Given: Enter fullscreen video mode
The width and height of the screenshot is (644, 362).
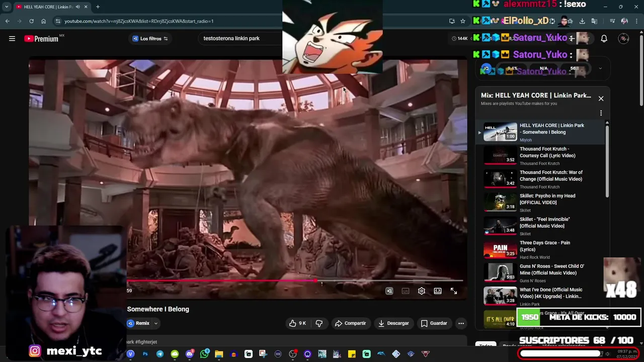Looking at the screenshot, I should tap(454, 291).
